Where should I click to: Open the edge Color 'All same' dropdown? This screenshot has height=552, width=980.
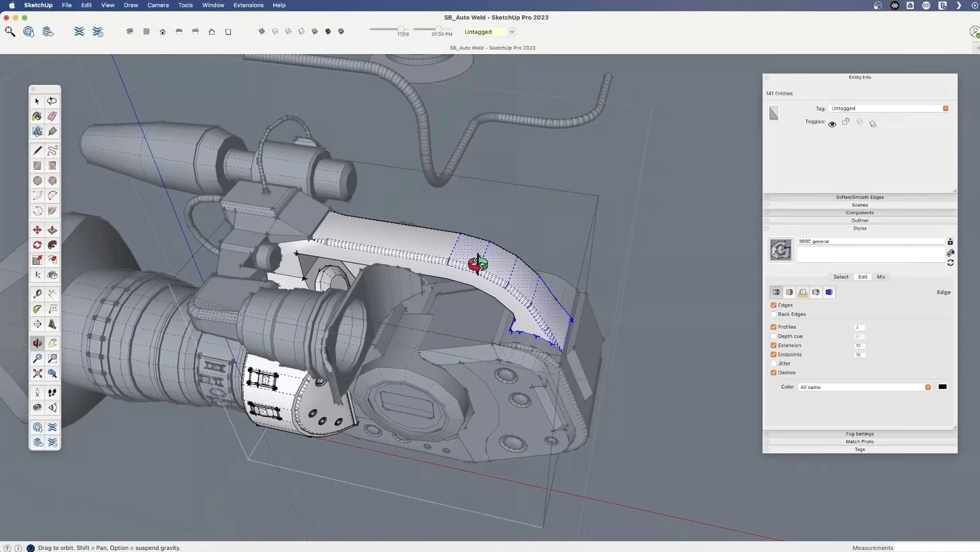pos(864,388)
